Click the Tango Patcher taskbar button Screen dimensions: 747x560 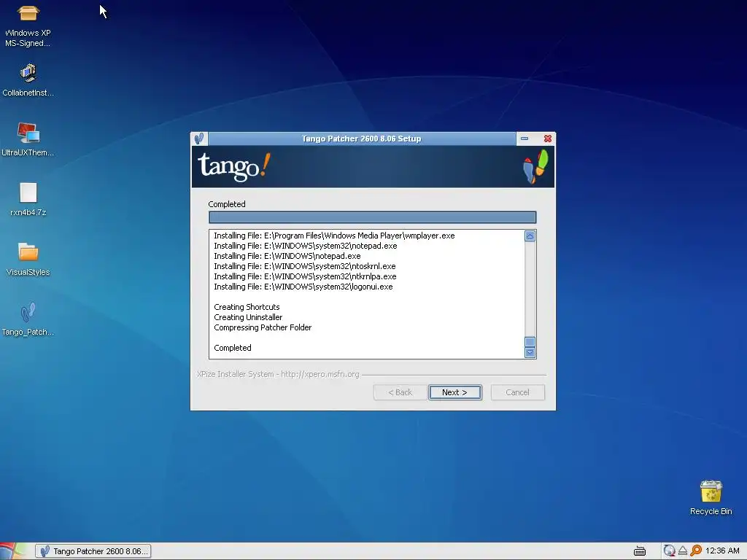93,551
